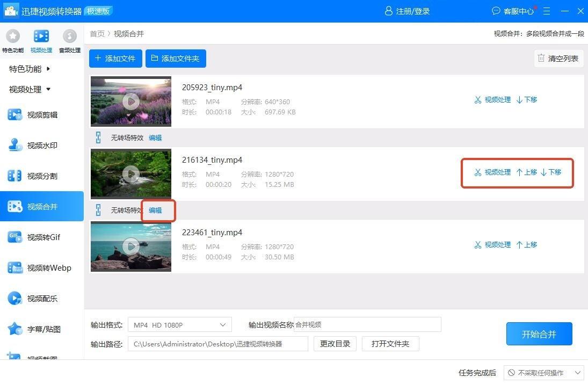Open the 输出格式 dropdown
This screenshot has width=588, height=384.
[179, 325]
